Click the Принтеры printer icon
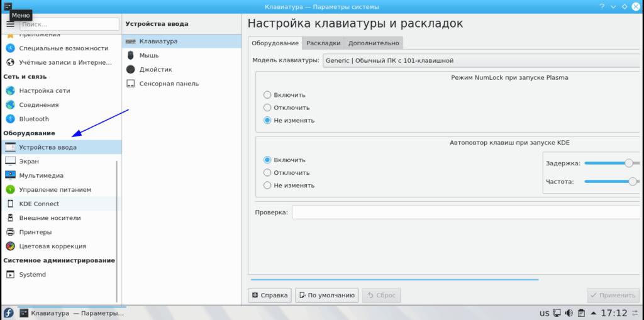 (x=10, y=232)
